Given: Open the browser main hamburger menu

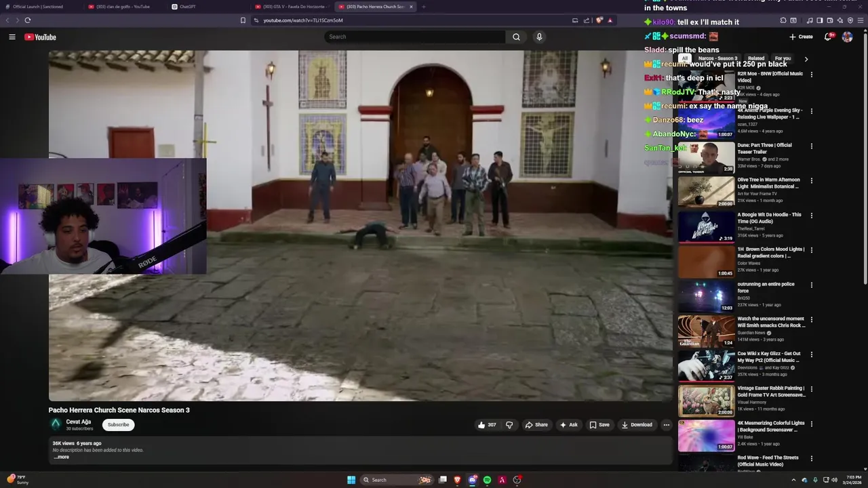Looking at the screenshot, I should pyautogui.click(x=861, y=20).
